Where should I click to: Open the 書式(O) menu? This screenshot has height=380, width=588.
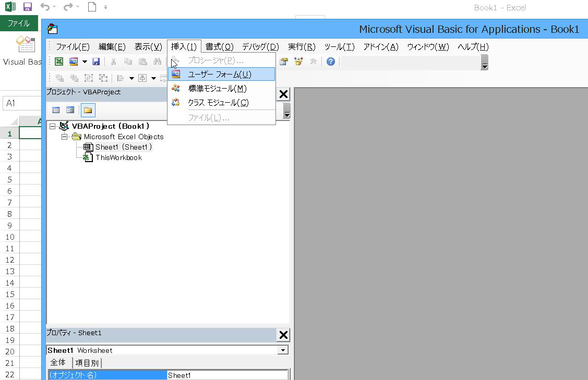pos(219,47)
